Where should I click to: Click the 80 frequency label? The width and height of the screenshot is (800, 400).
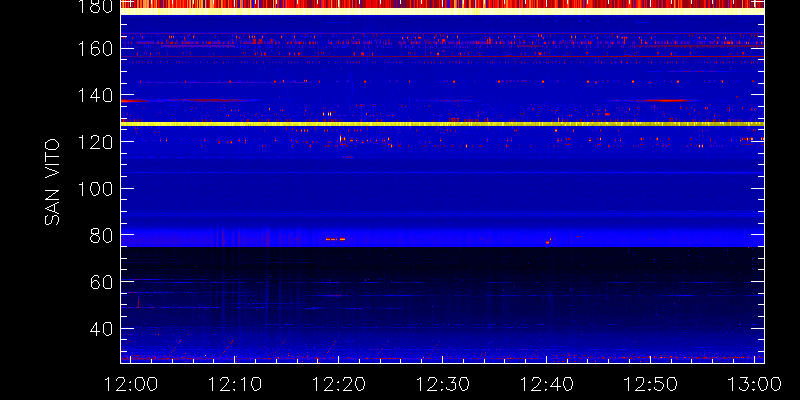[102, 235]
